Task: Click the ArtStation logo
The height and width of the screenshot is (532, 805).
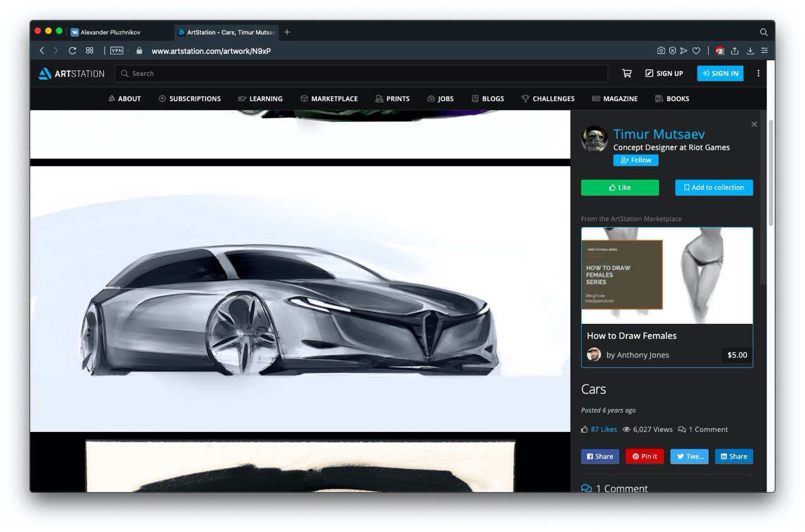Action: [x=71, y=74]
